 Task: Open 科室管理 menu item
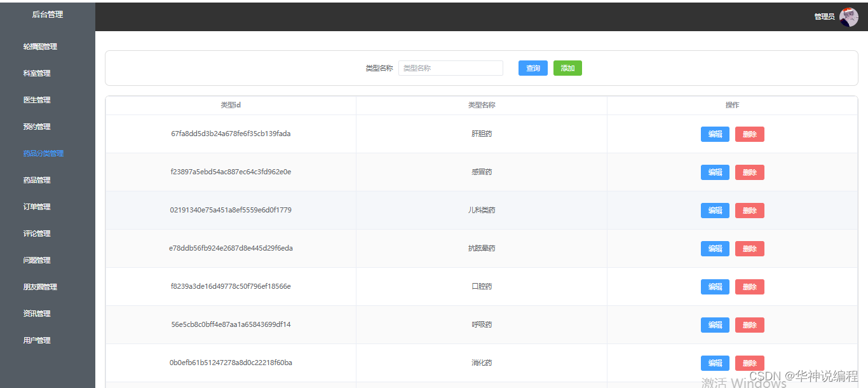37,73
